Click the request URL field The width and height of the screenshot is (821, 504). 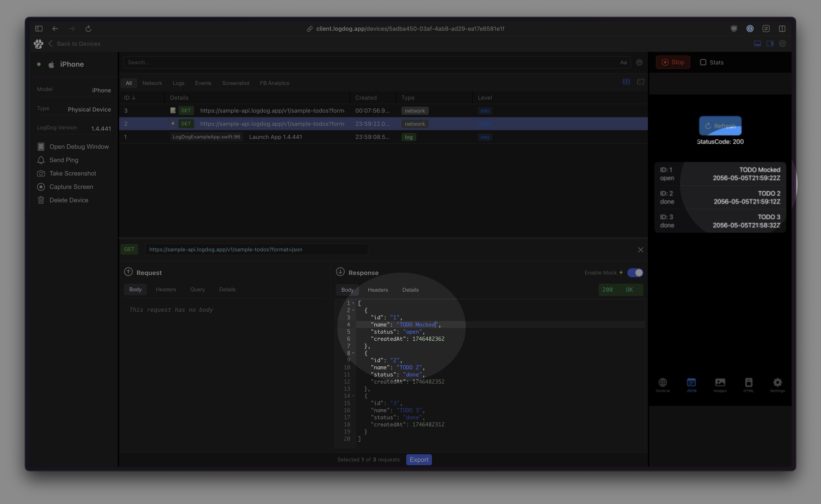coord(256,249)
